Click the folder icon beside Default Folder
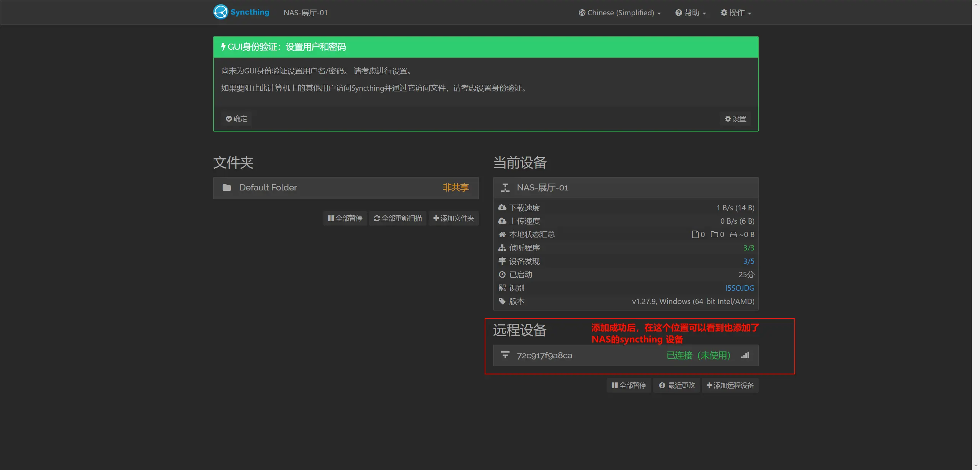Viewport: 980px width, 470px height. [x=226, y=187]
